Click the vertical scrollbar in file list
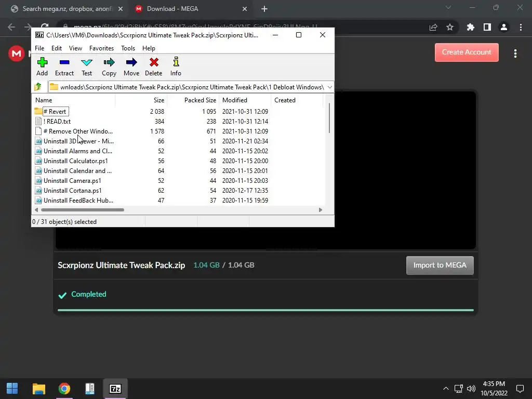The height and width of the screenshot is (399, 532). click(329, 118)
